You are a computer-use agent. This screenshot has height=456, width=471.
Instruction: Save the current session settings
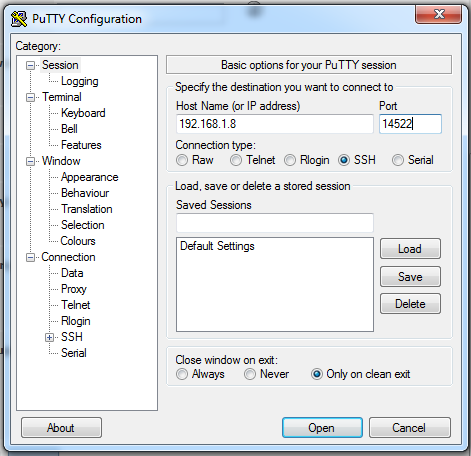click(410, 277)
